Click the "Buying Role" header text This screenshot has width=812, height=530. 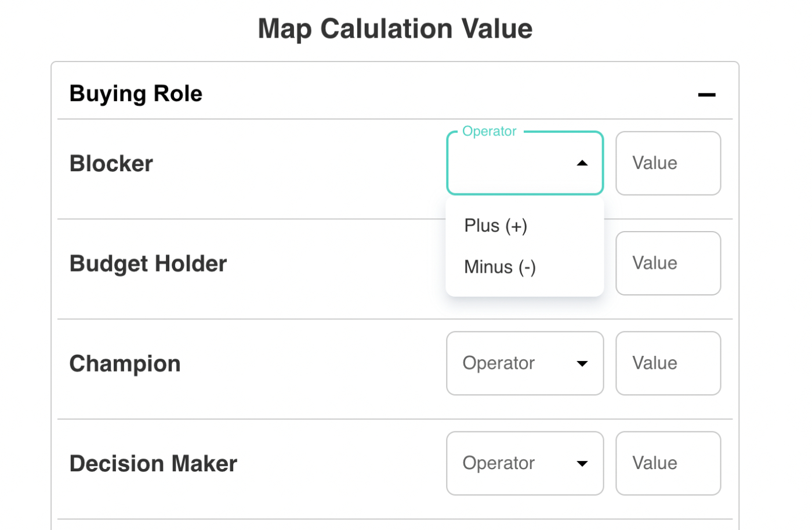[x=136, y=93]
